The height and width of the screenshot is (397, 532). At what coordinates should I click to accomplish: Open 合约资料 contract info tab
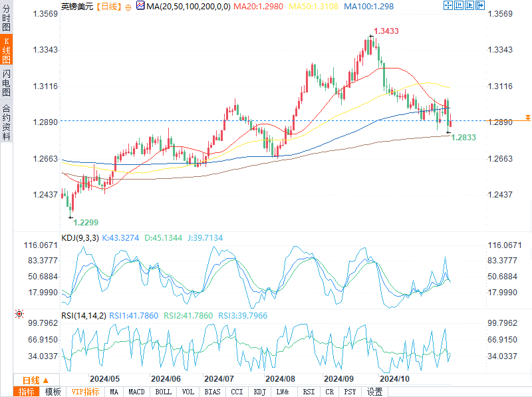(x=6, y=122)
